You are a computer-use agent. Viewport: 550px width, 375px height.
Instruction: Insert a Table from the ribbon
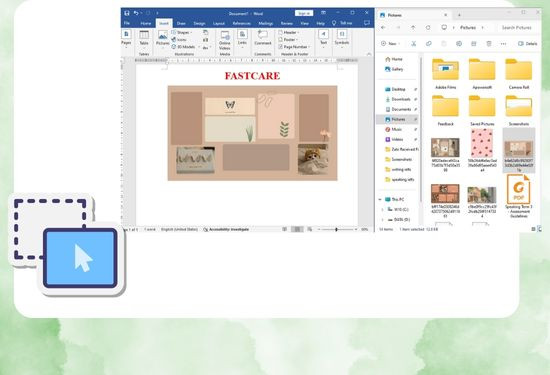(144, 39)
